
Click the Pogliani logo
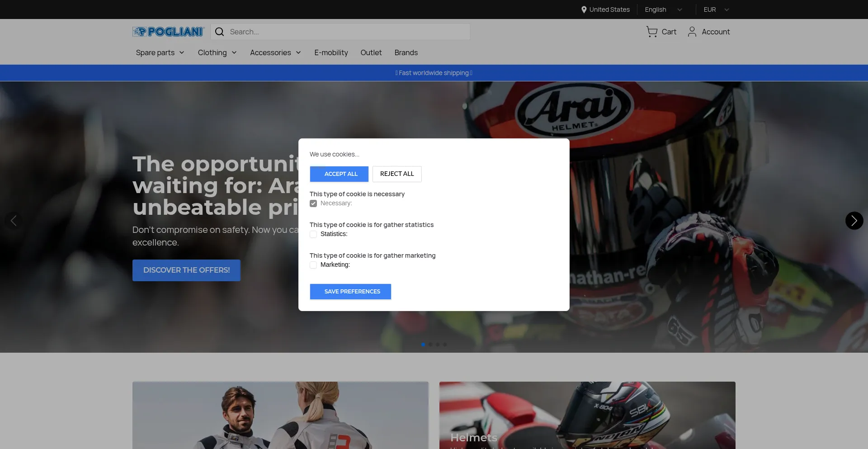tap(168, 32)
